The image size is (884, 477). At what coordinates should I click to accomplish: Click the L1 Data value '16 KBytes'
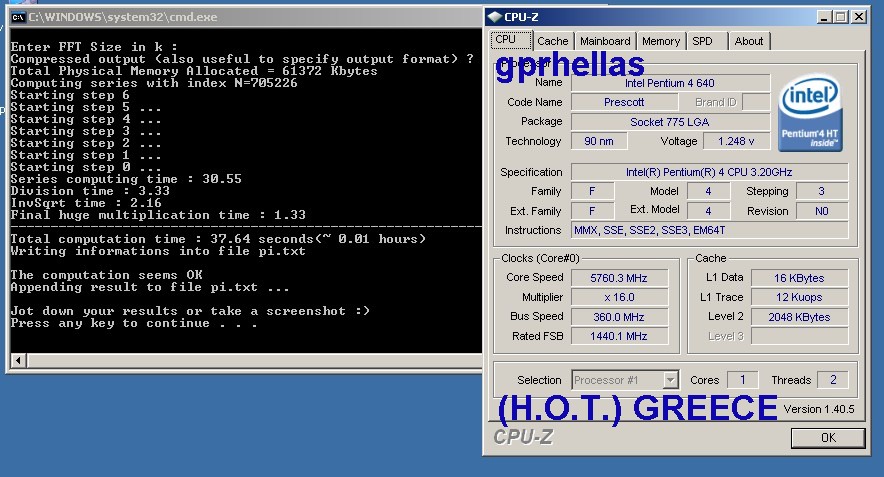(799, 278)
